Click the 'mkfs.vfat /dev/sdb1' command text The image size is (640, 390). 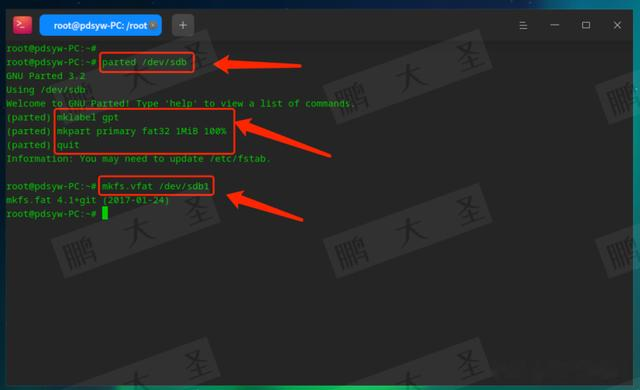156,186
